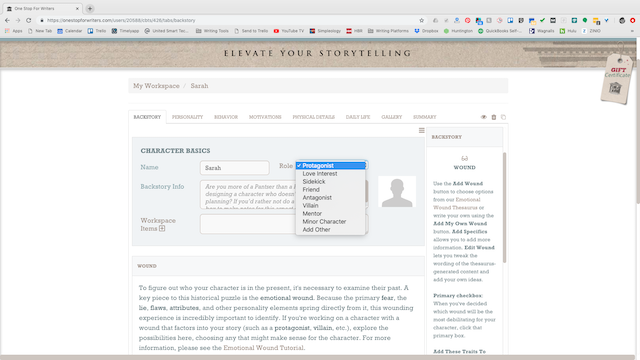This screenshot has height=360, width=640.
Task: Open the Motivations tab
Action: click(265, 117)
